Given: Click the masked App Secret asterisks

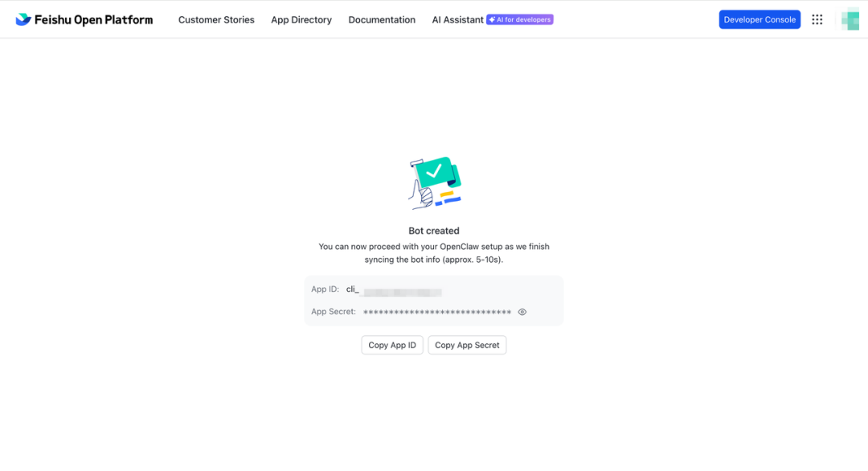Looking at the screenshot, I should tap(437, 312).
